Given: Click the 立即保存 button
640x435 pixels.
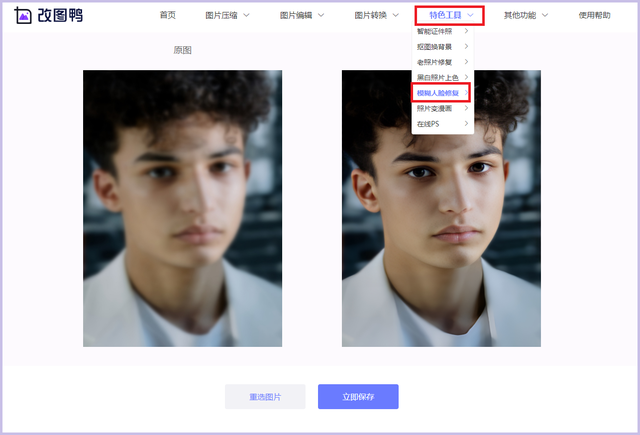Looking at the screenshot, I should 358,396.
